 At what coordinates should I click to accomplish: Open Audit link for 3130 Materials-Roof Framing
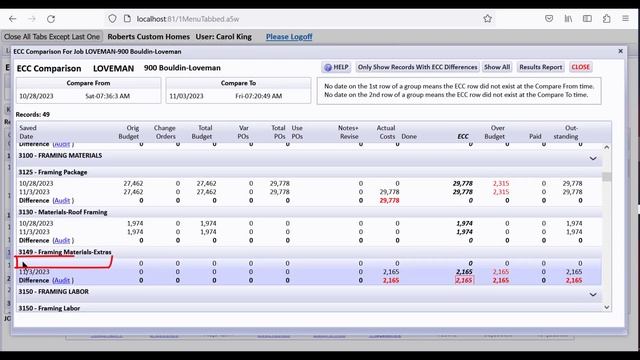tap(62, 240)
